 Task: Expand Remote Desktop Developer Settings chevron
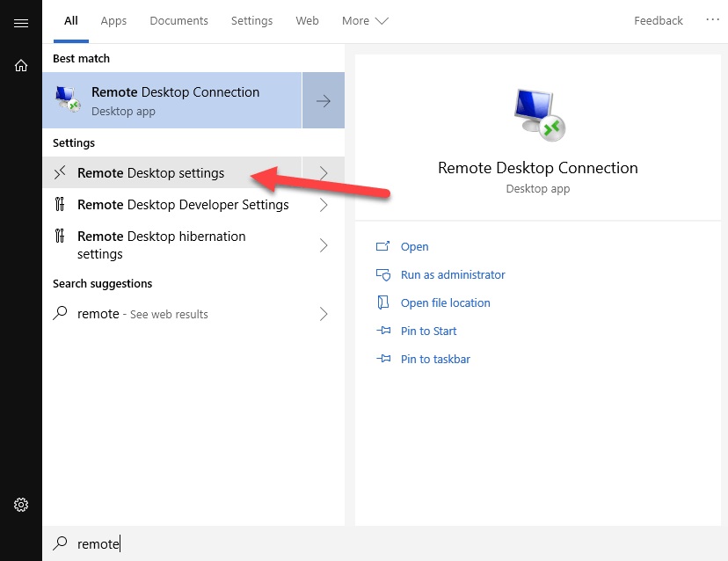pyautogui.click(x=324, y=205)
